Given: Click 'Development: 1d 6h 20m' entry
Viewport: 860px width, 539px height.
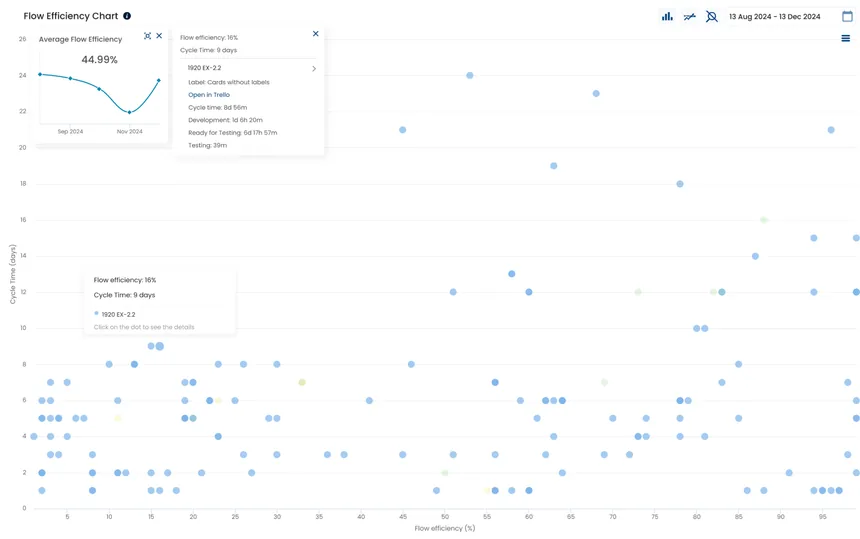Looking at the screenshot, I should (x=225, y=120).
